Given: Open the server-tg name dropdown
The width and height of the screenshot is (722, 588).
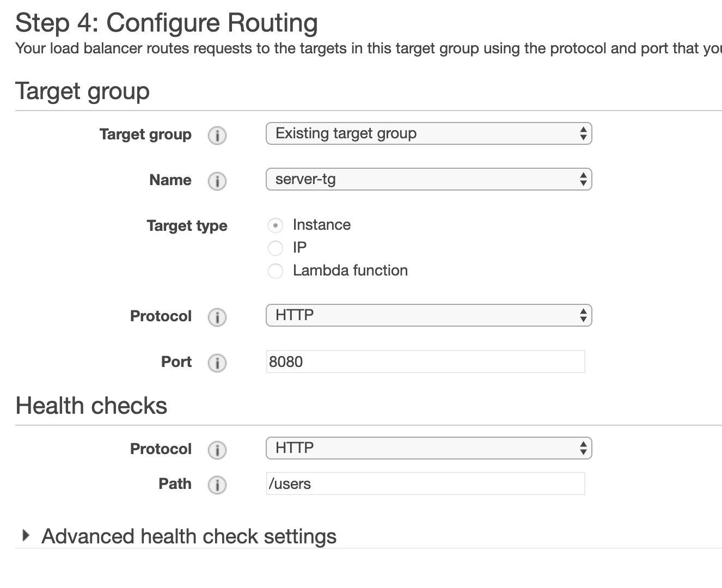Looking at the screenshot, I should pos(429,180).
